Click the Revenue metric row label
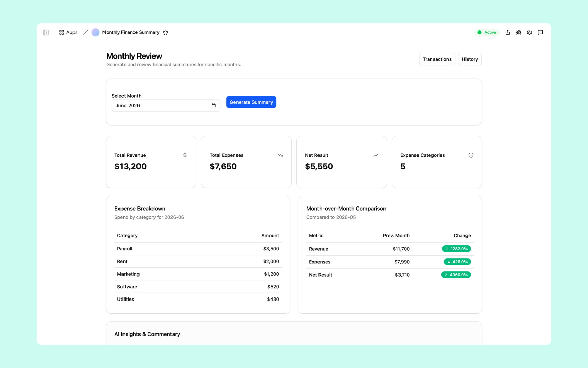The height and width of the screenshot is (368, 588). coord(318,249)
